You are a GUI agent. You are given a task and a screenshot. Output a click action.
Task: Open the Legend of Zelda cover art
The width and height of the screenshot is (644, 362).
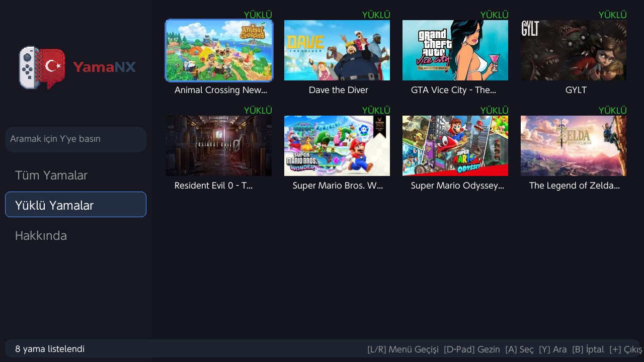coord(574,146)
